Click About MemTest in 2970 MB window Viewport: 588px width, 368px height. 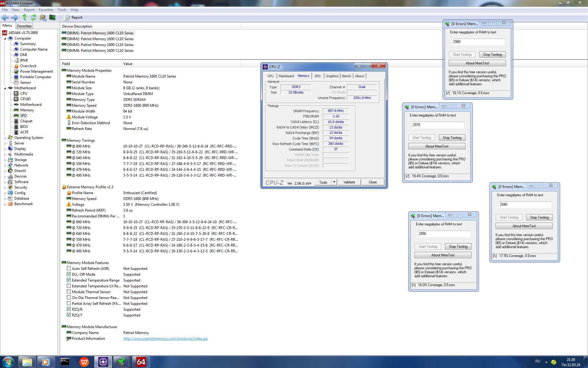(x=437, y=146)
